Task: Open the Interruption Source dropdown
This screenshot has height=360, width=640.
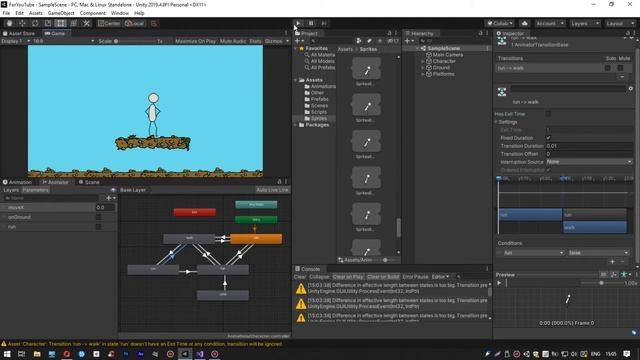Action: [x=589, y=162]
